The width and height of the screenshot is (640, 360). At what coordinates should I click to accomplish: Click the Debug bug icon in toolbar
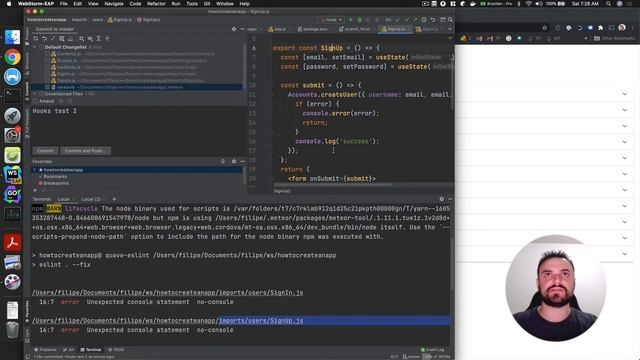coord(359,20)
